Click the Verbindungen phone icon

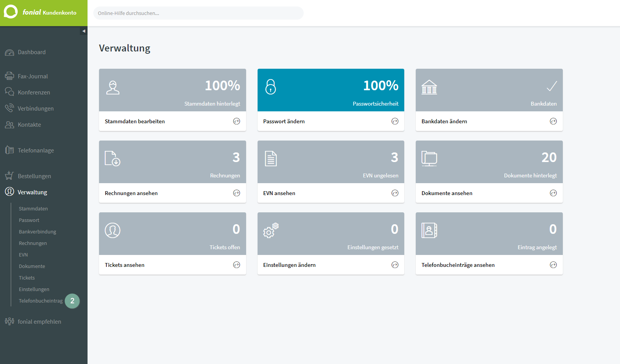pos(10,108)
